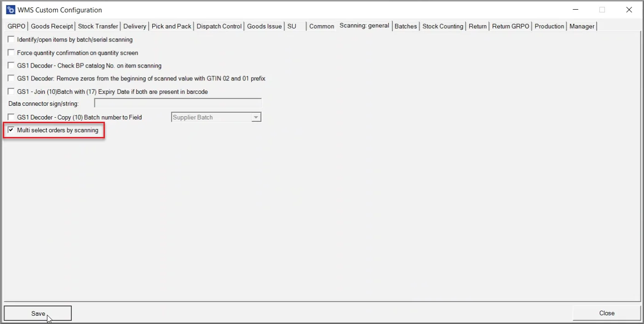Open the Production tab
644x324 pixels.
click(549, 26)
